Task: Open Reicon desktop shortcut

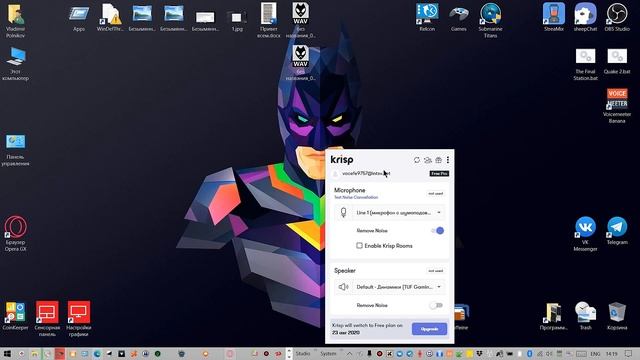Action: [x=427, y=17]
